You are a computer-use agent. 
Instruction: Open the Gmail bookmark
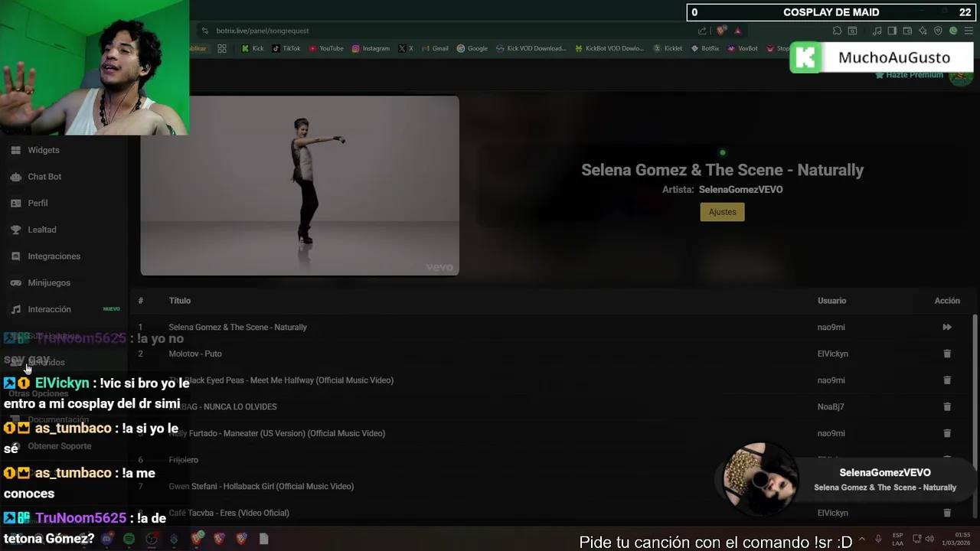(x=435, y=48)
